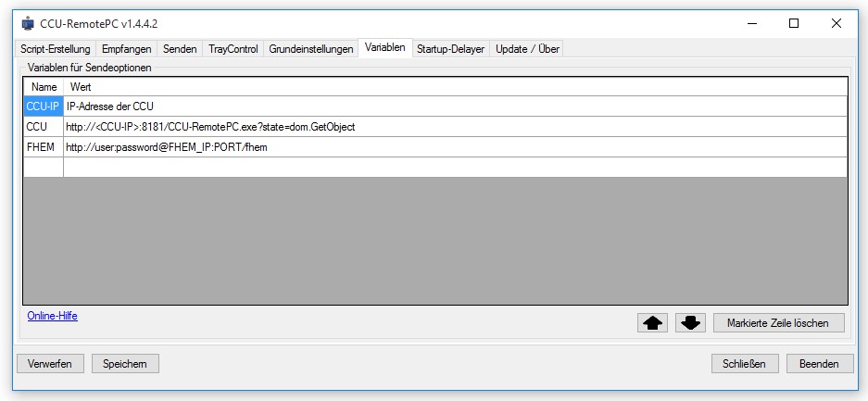
Task: Open the TrayControl tab
Action: tap(233, 49)
